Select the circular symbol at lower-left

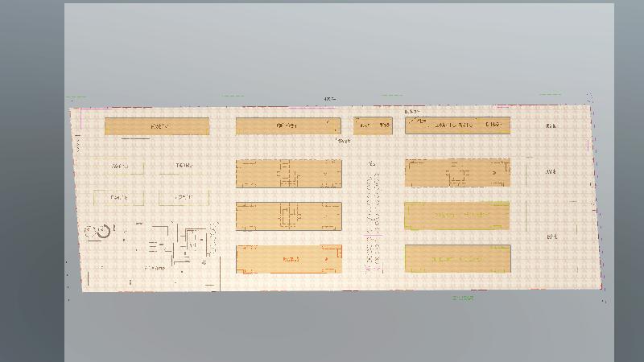coord(97,231)
